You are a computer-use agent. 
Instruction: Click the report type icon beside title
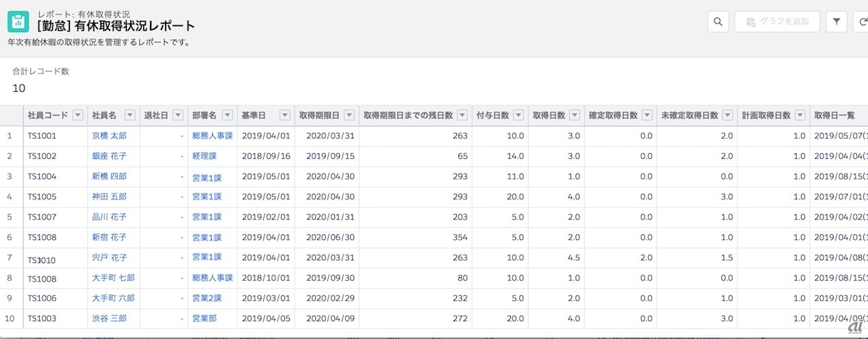point(18,22)
